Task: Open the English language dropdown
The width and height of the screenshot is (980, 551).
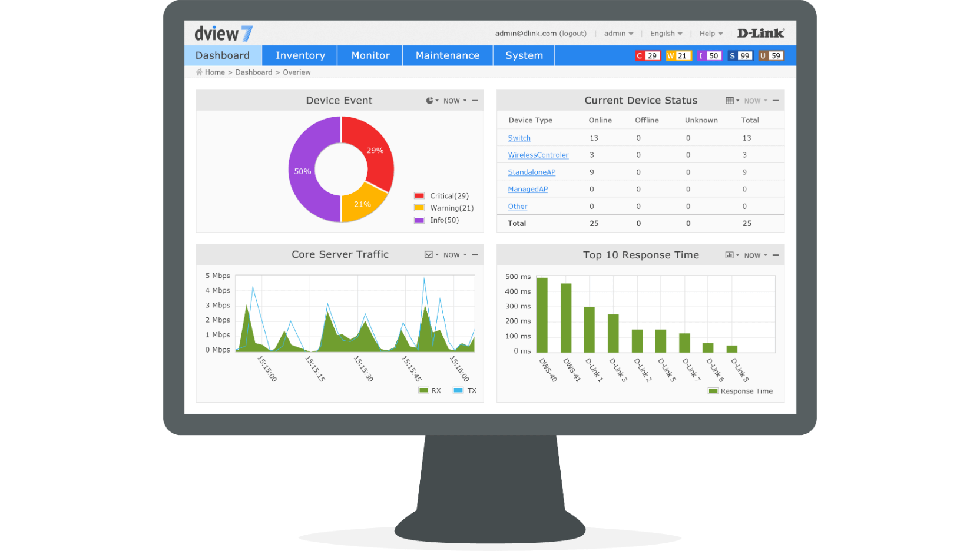Action: coord(666,34)
